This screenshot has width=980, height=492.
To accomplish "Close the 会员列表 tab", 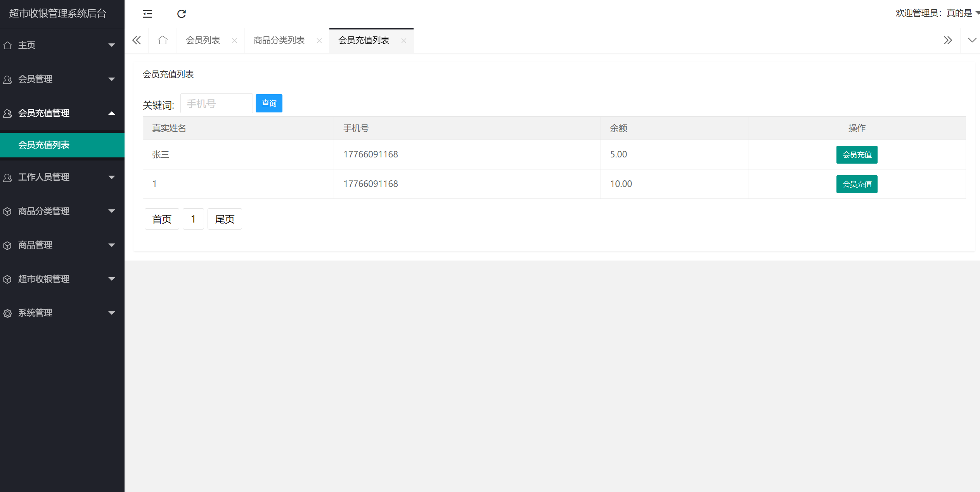I will [x=235, y=41].
